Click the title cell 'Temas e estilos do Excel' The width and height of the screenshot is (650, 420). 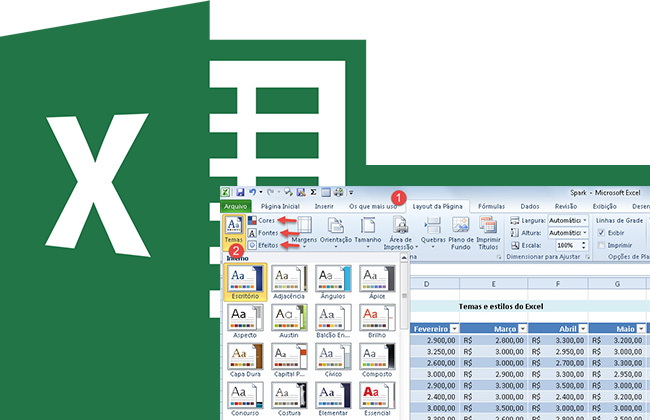(501, 306)
